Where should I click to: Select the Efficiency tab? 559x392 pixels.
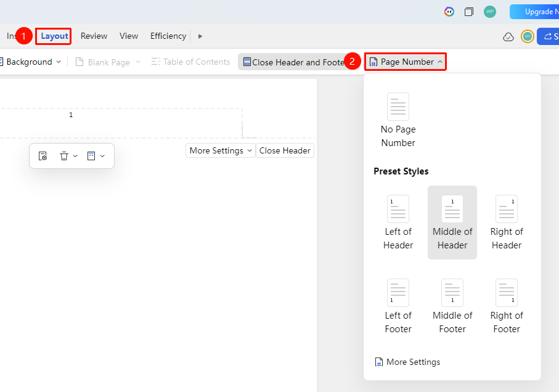pyautogui.click(x=168, y=36)
